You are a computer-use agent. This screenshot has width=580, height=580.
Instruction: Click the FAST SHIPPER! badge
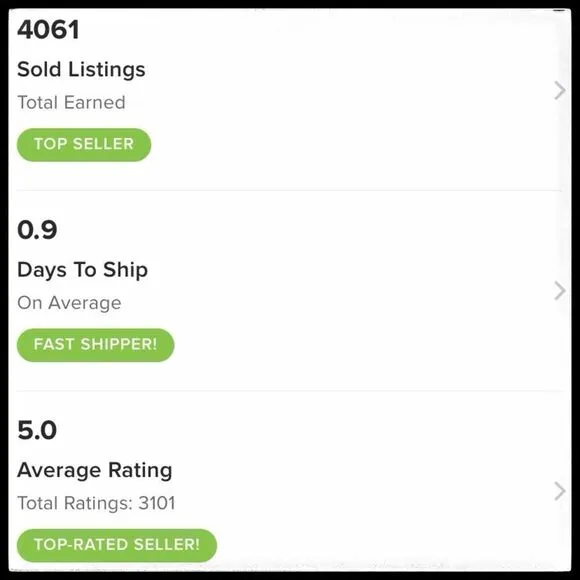[x=95, y=345]
